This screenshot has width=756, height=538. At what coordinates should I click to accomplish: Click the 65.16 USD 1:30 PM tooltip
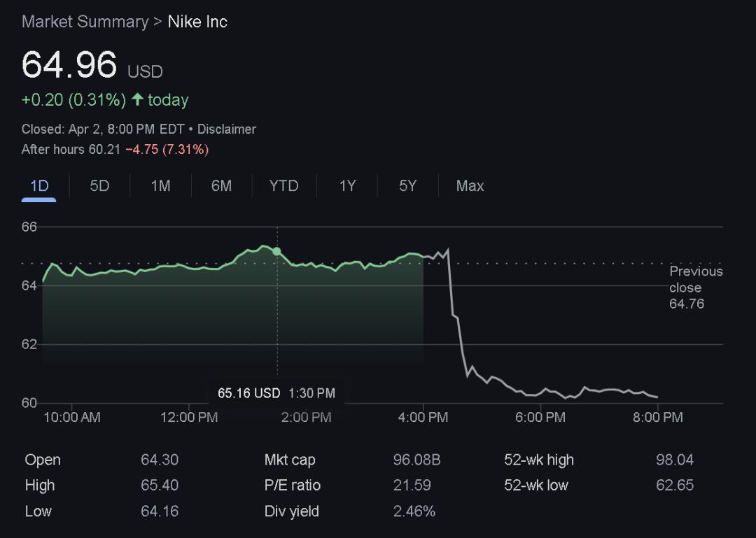276,393
